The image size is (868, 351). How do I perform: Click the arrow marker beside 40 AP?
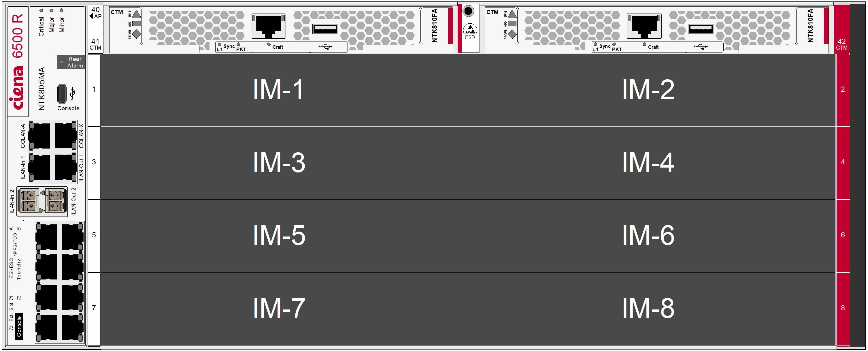pyautogui.click(x=91, y=16)
